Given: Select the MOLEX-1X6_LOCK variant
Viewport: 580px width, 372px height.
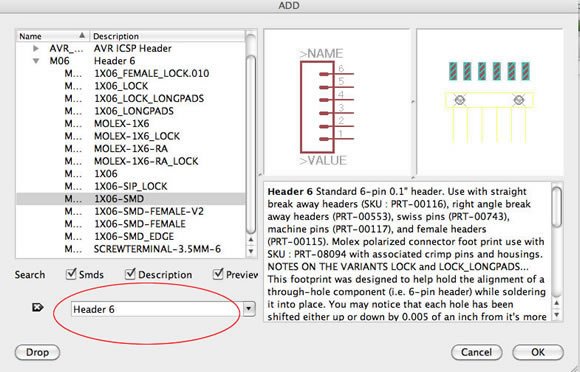Looking at the screenshot, I should pyautogui.click(x=131, y=136).
